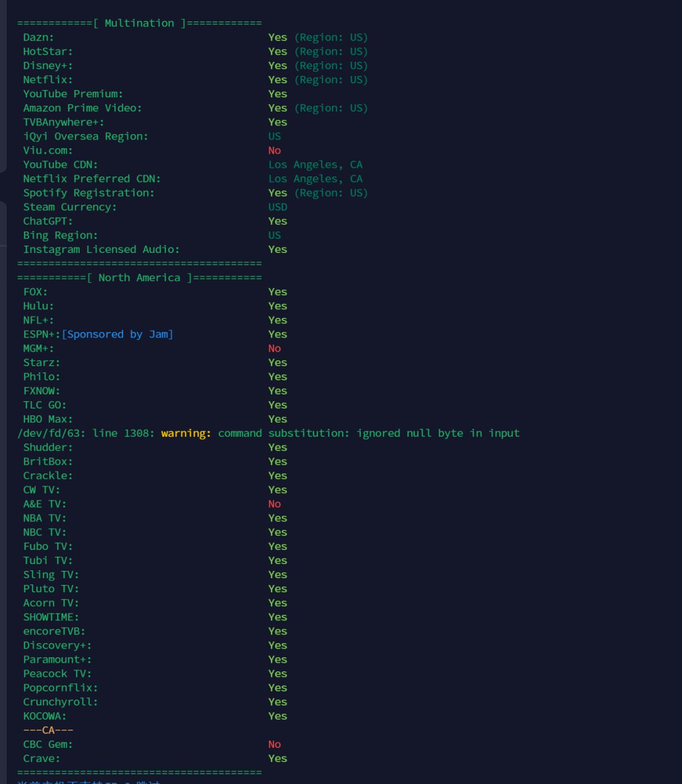Click the yellow "warning:" word
Screen dimensions: 682x784
click(x=186, y=433)
